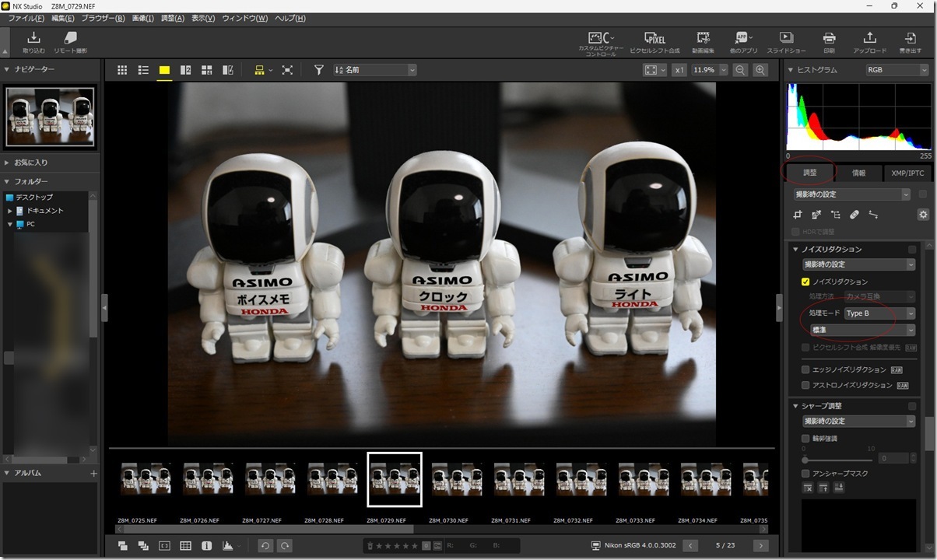Screen dimensions: 937x560
Task: Select the crop tool in adjustments
Action: (798, 215)
